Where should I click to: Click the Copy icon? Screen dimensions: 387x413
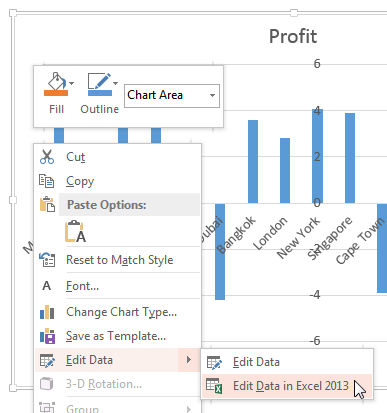(x=46, y=181)
